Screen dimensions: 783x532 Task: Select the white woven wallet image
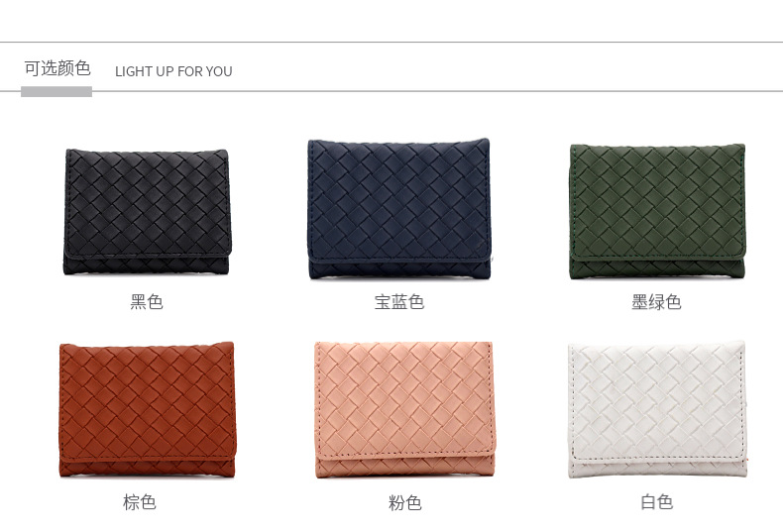click(x=658, y=409)
